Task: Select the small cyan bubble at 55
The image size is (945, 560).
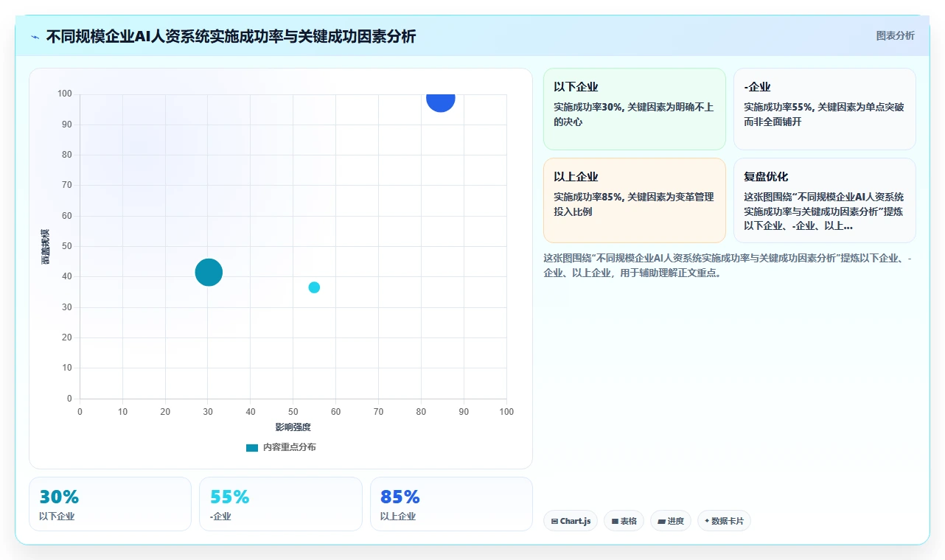Action: 314,287
